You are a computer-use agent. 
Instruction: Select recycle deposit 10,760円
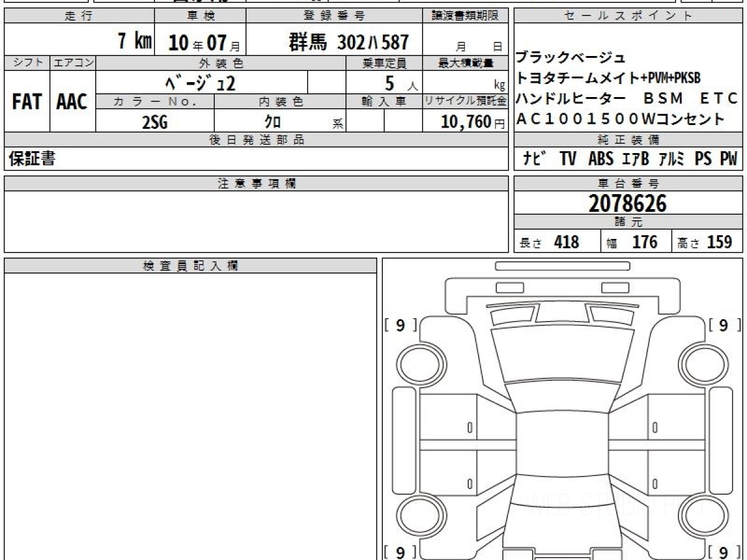tap(472, 122)
